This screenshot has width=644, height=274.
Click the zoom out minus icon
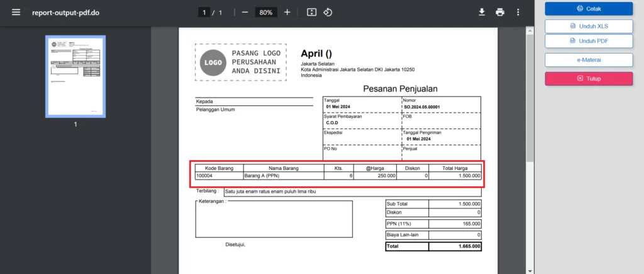245,13
